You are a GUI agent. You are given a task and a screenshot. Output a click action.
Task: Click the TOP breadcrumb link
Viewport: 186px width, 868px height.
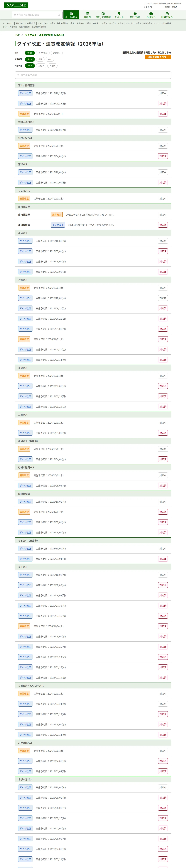17,35
